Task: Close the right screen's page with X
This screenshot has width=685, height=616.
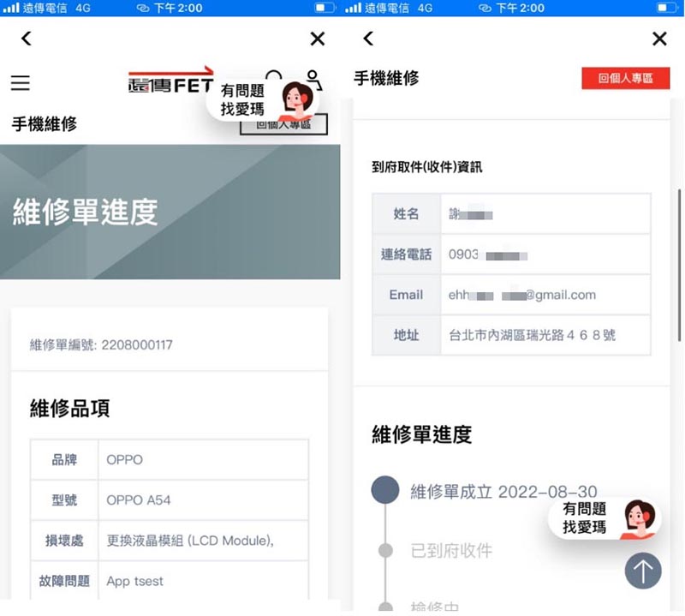Action: click(x=659, y=39)
